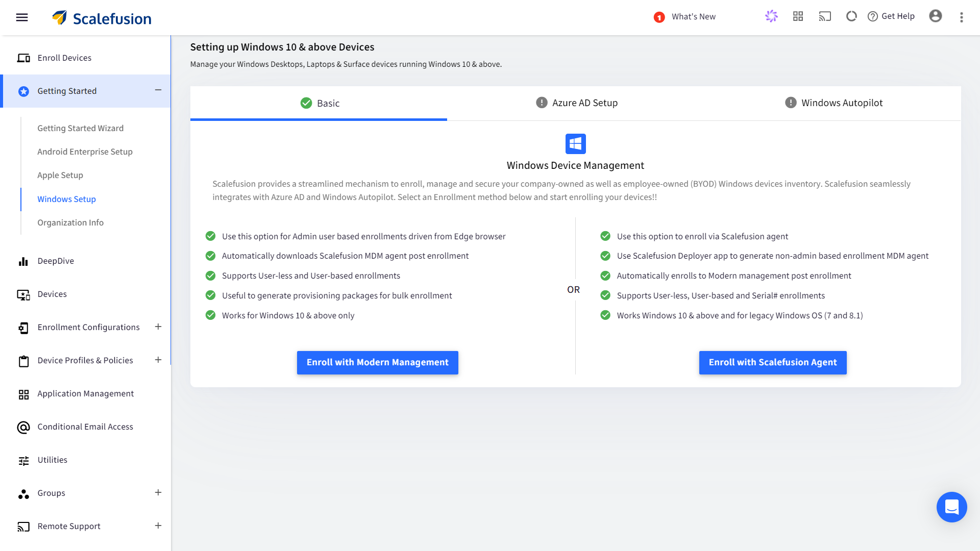Viewport: 980px width, 551px height.
Task: Click the DeepDive bar chart icon
Action: pos(23,261)
